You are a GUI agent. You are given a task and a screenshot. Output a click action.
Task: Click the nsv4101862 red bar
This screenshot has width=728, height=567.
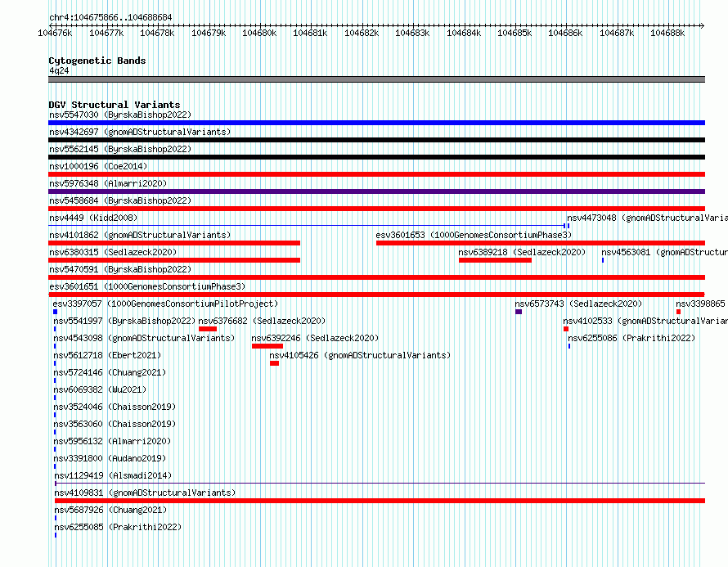[174, 243]
